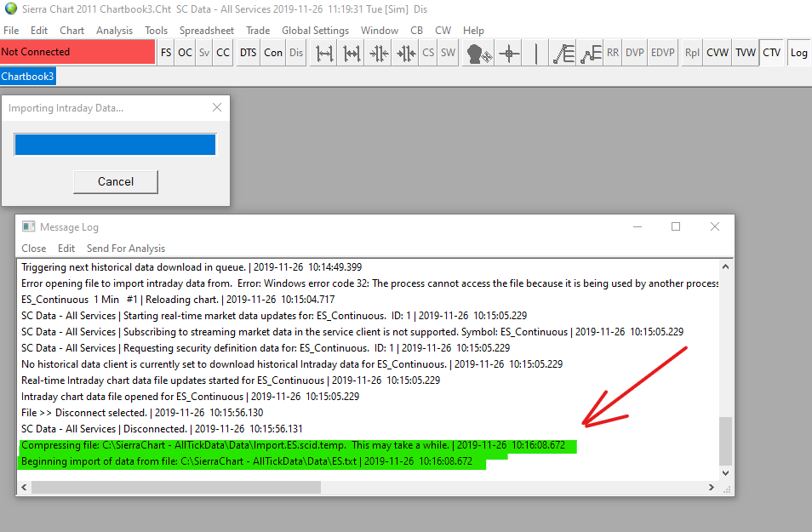The image size is (812, 532).
Task: Select the retracement drawing tool icon
Action: click(x=563, y=53)
